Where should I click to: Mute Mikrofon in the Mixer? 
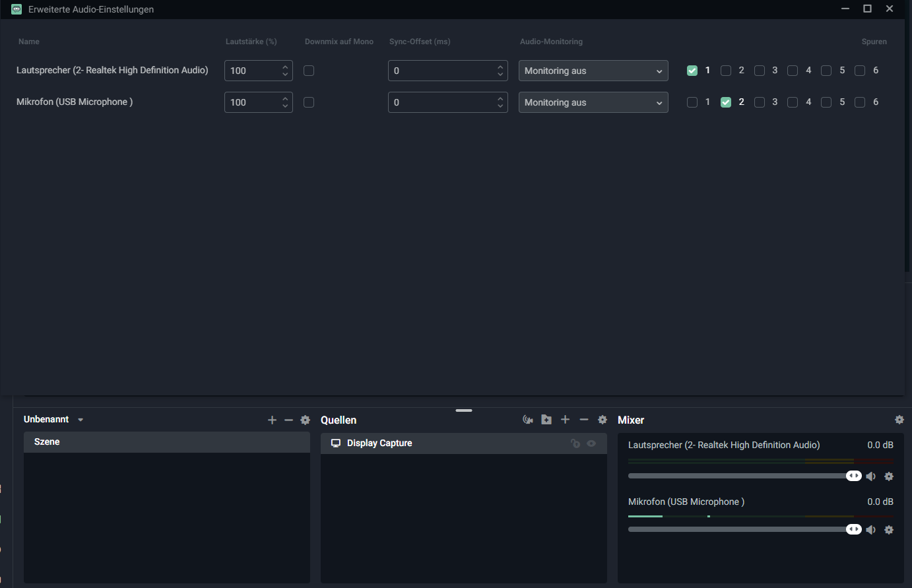871,529
